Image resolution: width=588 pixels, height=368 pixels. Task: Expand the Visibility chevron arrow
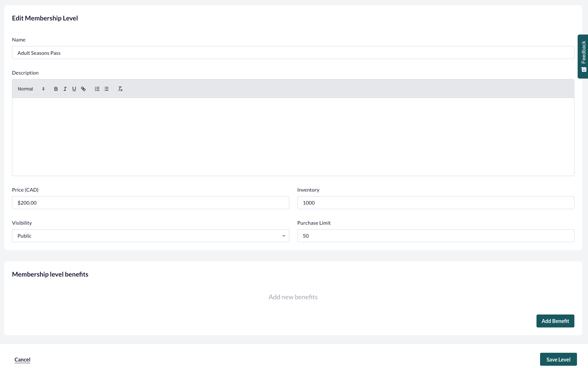point(283,236)
